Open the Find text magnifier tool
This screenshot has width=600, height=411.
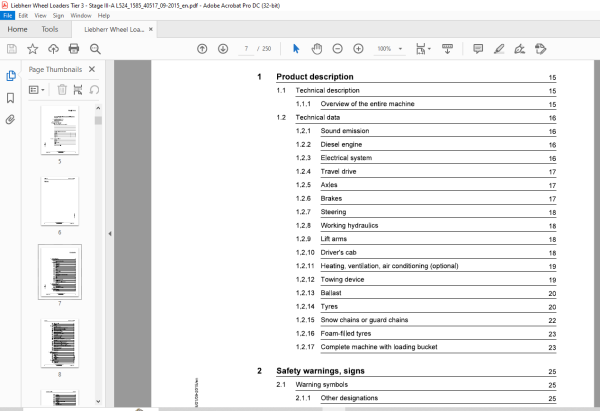click(x=95, y=49)
